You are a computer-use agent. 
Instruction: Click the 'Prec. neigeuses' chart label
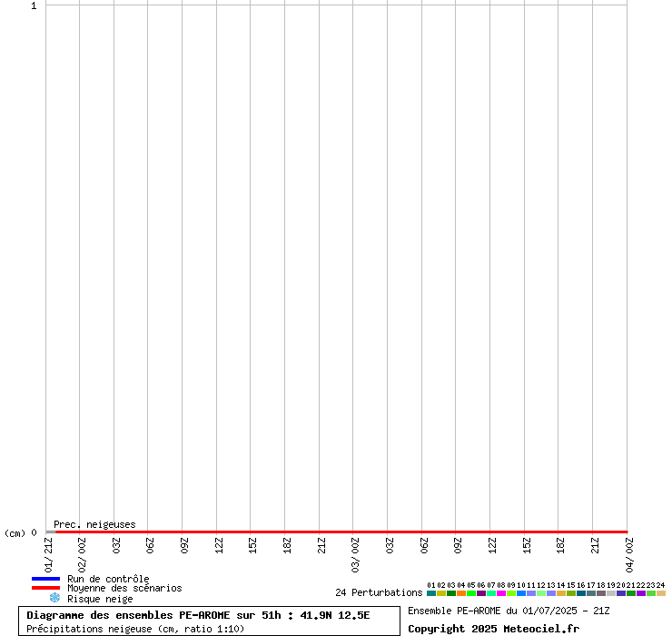[x=94, y=524]
